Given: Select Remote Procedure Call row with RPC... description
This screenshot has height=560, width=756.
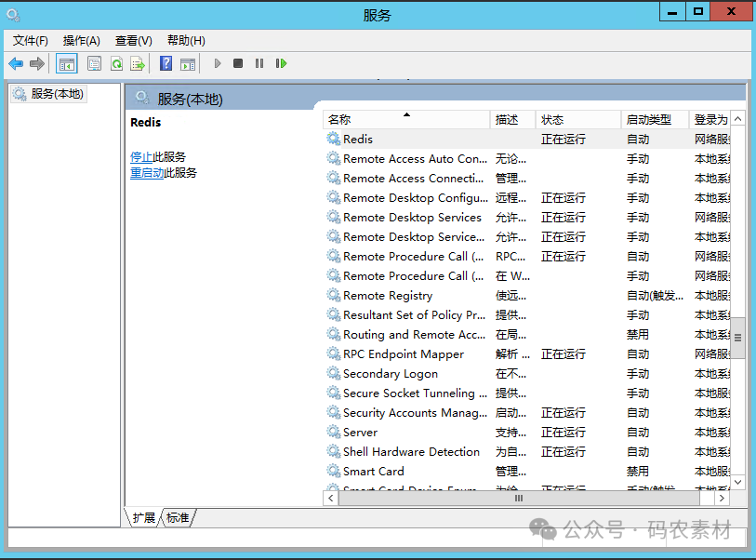Looking at the screenshot, I should (526, 256).
